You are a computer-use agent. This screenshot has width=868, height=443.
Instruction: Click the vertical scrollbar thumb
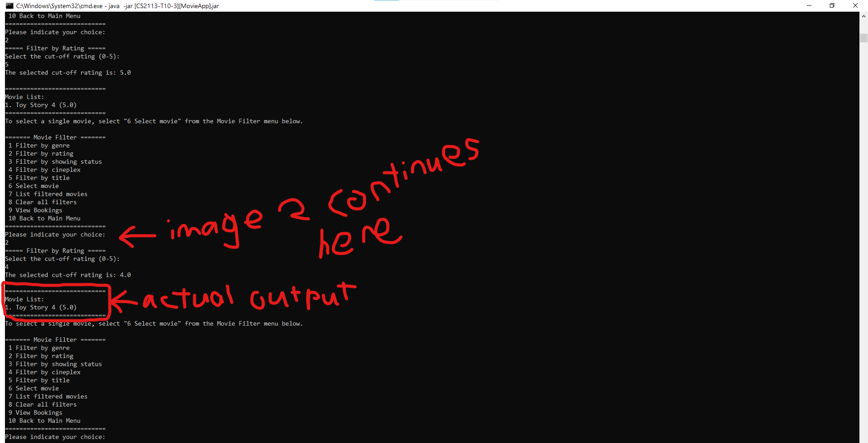[864, 38]
